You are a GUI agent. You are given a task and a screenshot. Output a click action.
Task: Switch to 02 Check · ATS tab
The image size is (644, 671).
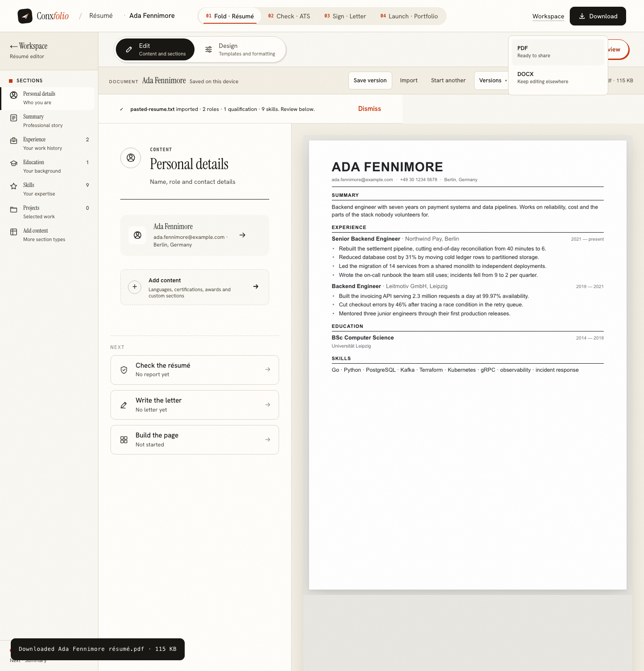click(x=289, y=16)
